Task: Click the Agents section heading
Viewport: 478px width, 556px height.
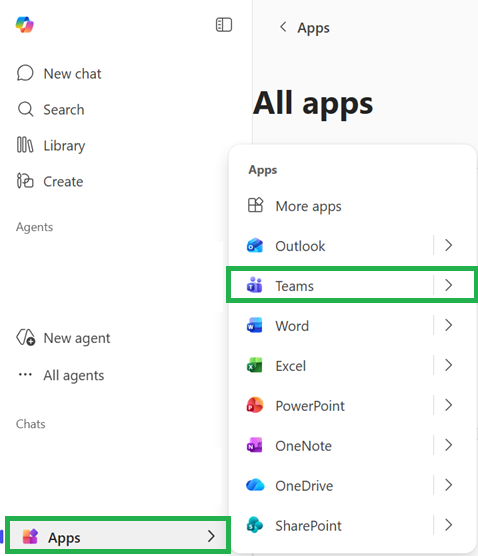Action: [34, 227]
